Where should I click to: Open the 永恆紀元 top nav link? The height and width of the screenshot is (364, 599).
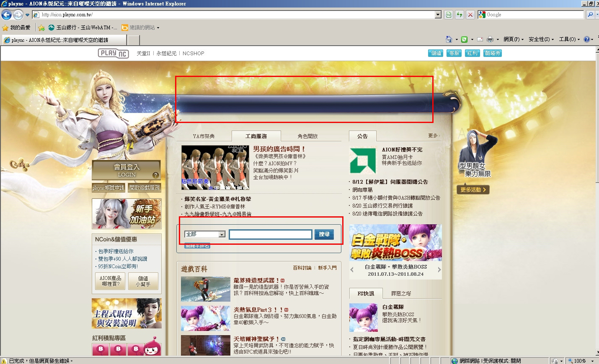click(x=166, y=54)
